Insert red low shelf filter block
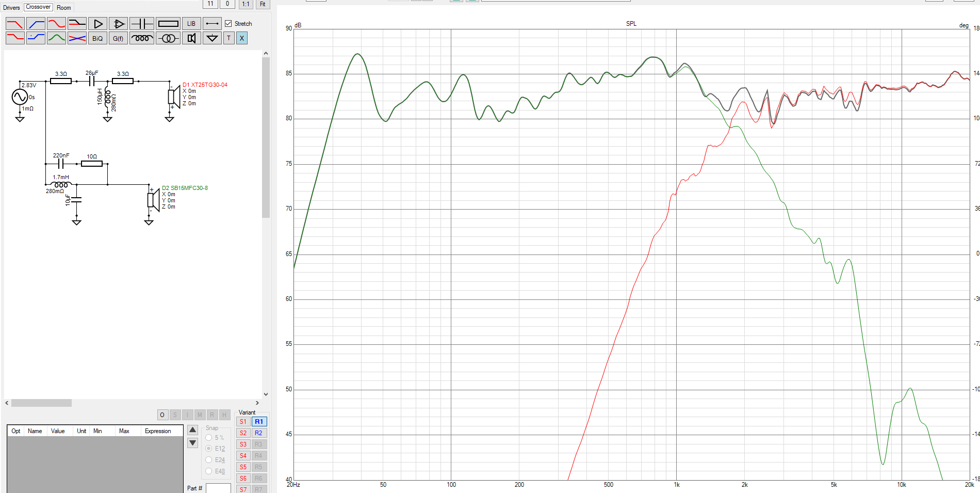The image size is (980, 493). (x=15, y=38)
